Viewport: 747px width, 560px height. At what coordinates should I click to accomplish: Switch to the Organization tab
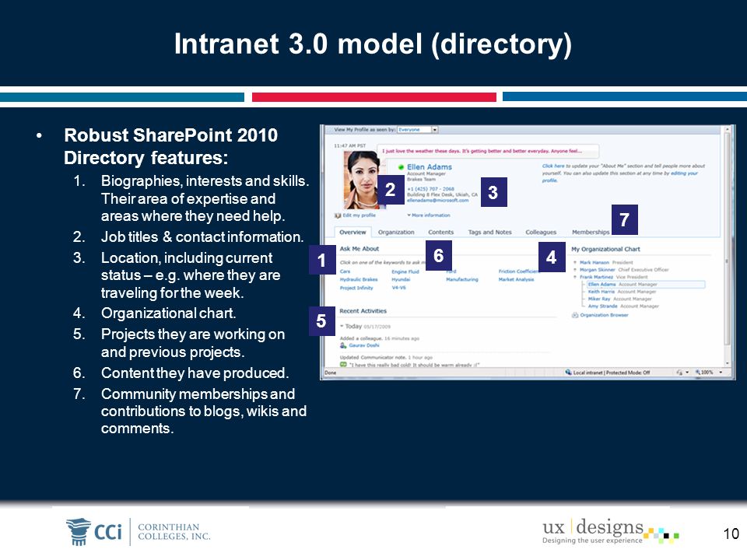pos(396,233)
